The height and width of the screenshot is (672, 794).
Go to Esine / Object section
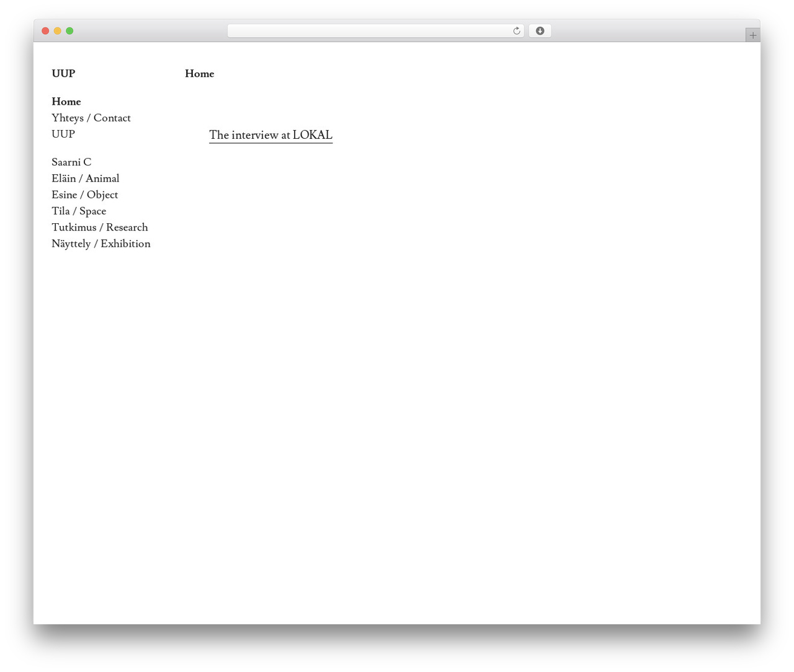[x=85, y=195]
